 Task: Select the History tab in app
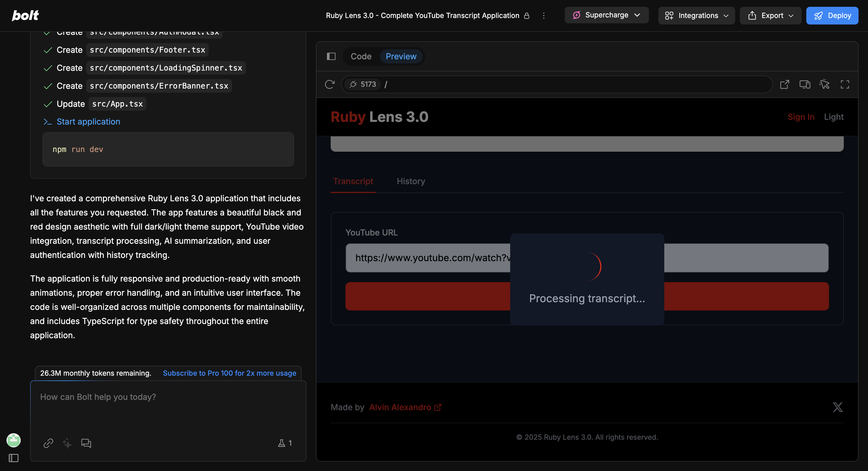pyautogui.click(x=411, y=181)
